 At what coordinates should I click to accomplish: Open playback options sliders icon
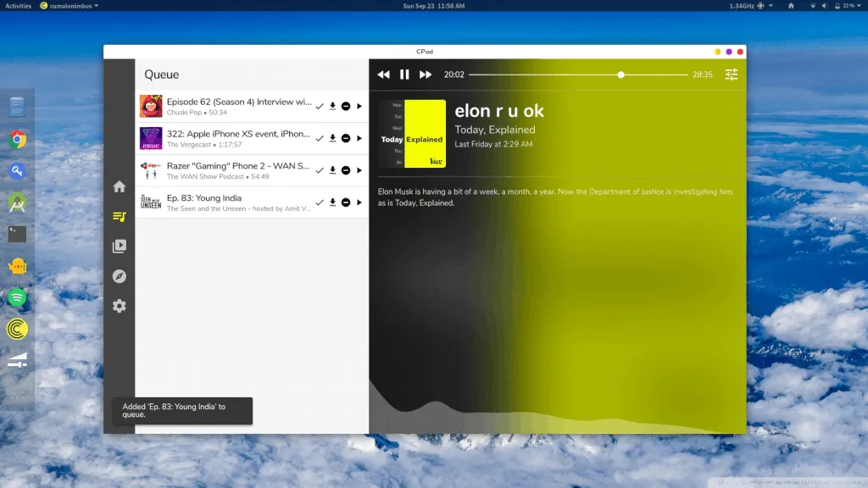point(731,75)
